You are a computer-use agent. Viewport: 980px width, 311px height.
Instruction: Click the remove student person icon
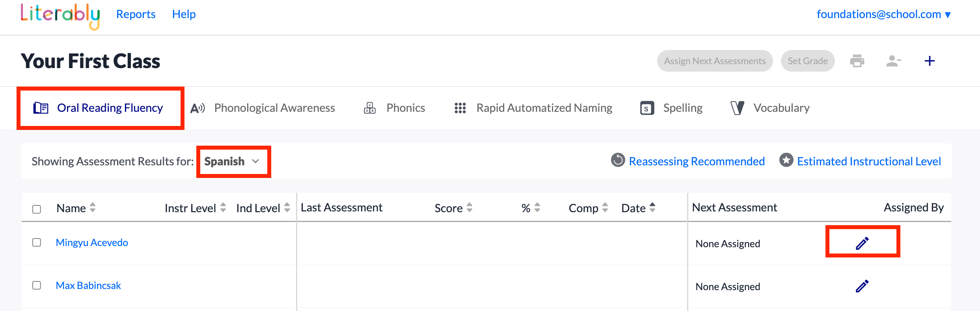click(x=893, y=61)
